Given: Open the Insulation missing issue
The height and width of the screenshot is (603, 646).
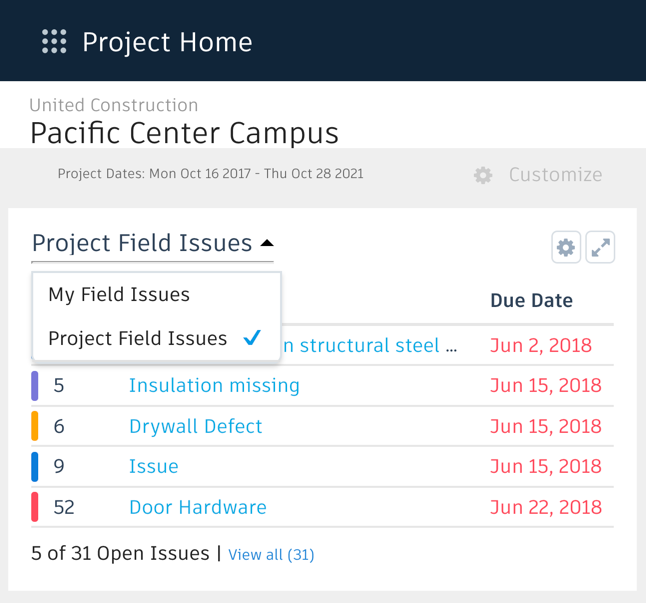Looking at the screenshot, I should click(214, 386).
